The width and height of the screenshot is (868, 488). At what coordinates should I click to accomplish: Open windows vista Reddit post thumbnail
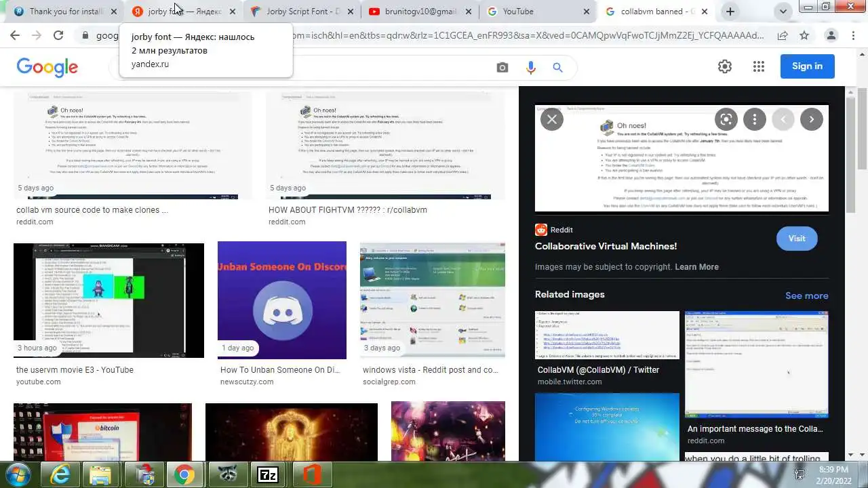click(x=433, y=300)
